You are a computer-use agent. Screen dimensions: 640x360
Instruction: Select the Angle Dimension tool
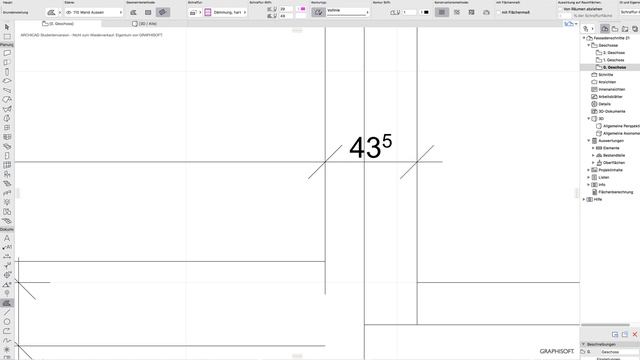pos(7,284)
